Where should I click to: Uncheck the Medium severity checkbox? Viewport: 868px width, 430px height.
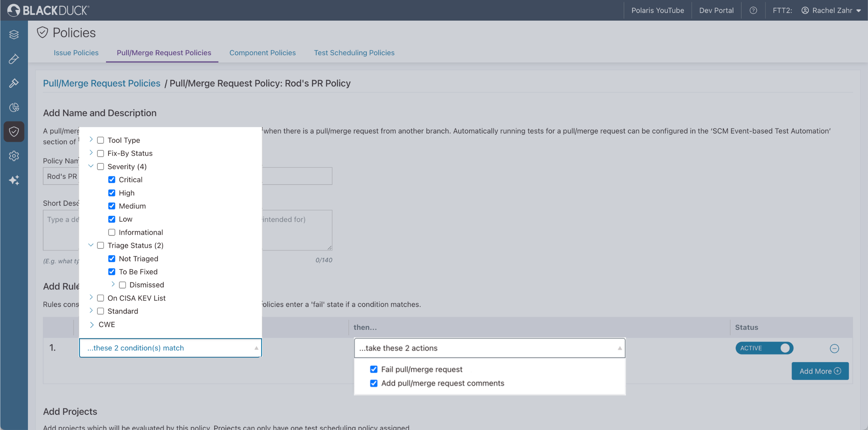click(112, 206)
